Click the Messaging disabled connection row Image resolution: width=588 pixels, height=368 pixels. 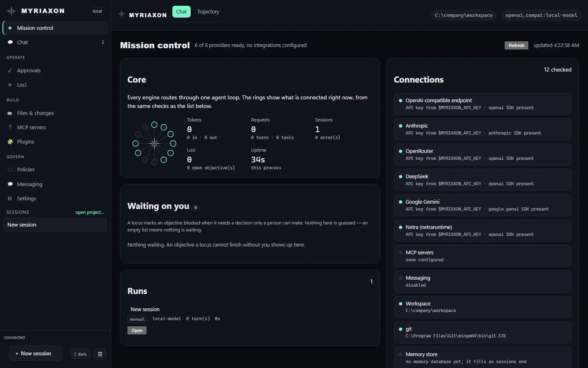tap(483, 281)
